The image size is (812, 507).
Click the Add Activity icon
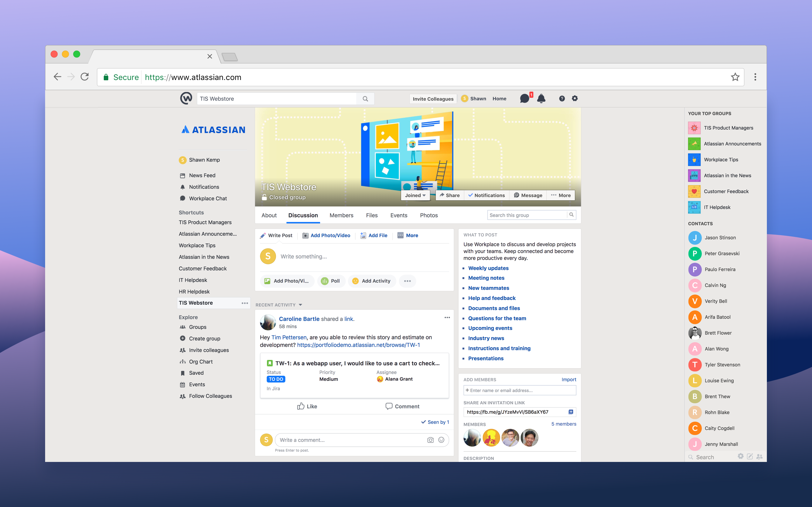click(355, 281)
